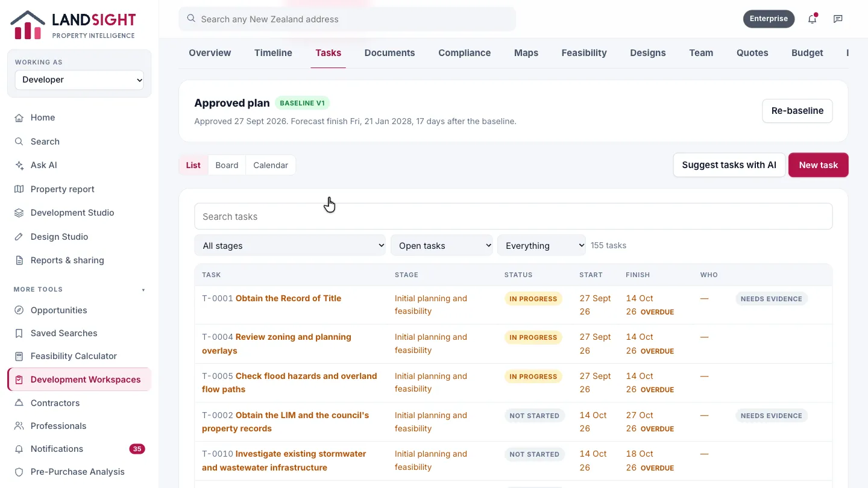Click the Property report map icon
868x488 pixels.
[19, 189]
